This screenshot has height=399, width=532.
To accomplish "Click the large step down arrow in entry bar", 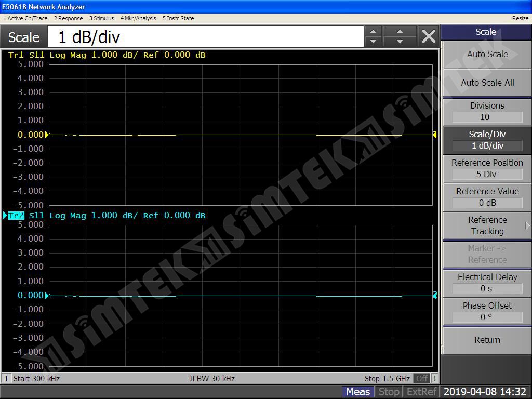I will coord(400,42).
